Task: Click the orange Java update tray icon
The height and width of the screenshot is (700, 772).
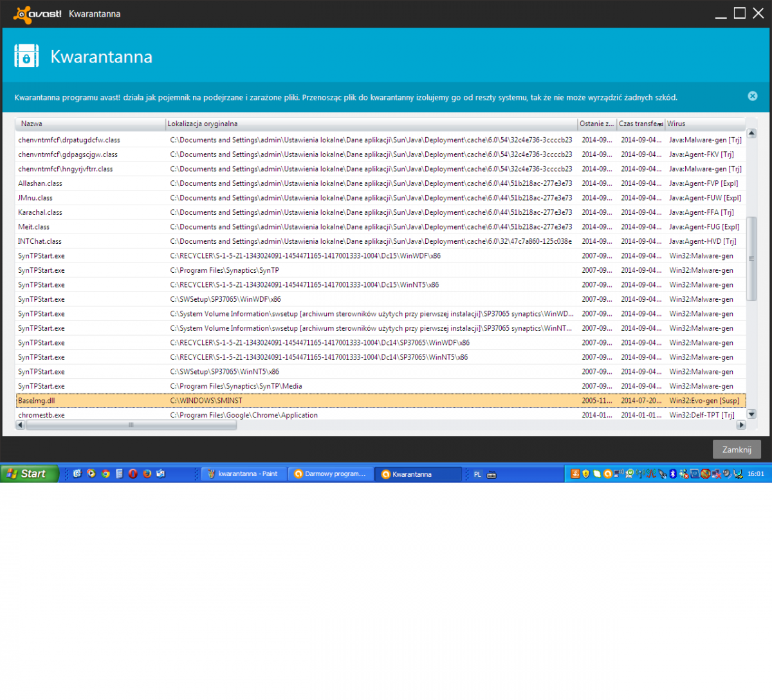Action: tap(576, 474)
